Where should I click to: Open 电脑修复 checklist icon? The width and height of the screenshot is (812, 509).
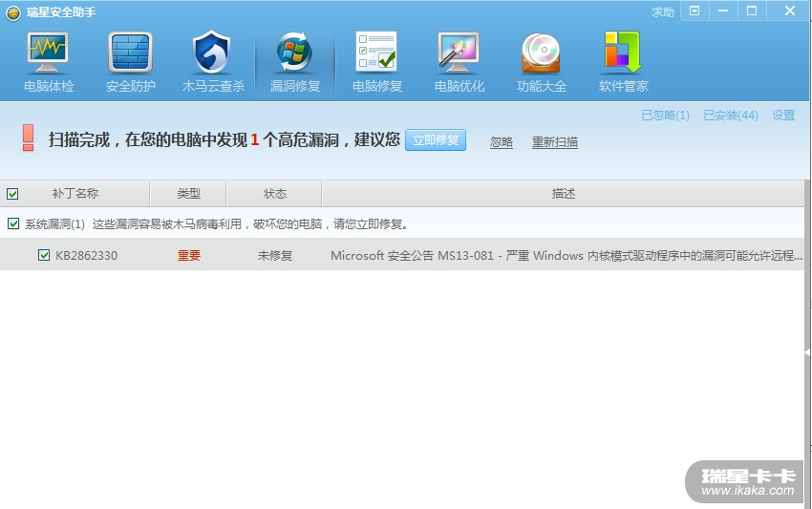(377, 62)
